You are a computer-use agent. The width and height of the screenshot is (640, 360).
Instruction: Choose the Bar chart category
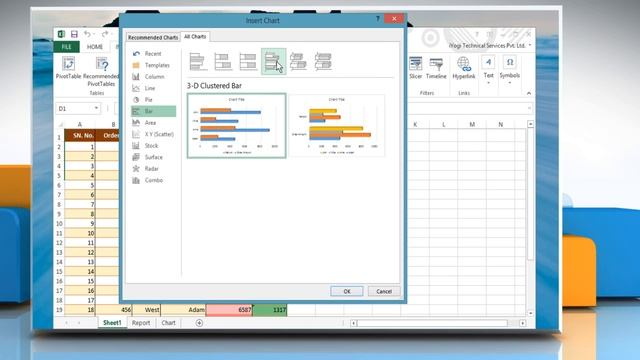(x=153, y=111)
